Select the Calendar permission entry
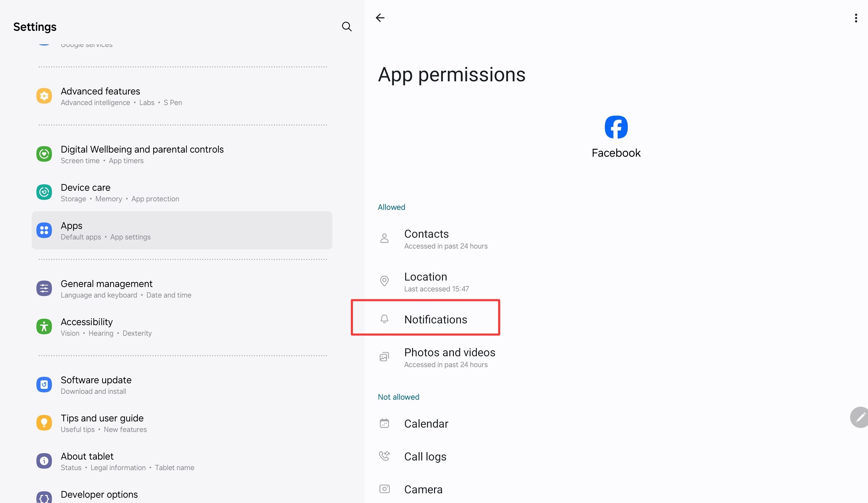 coord(427,423)
